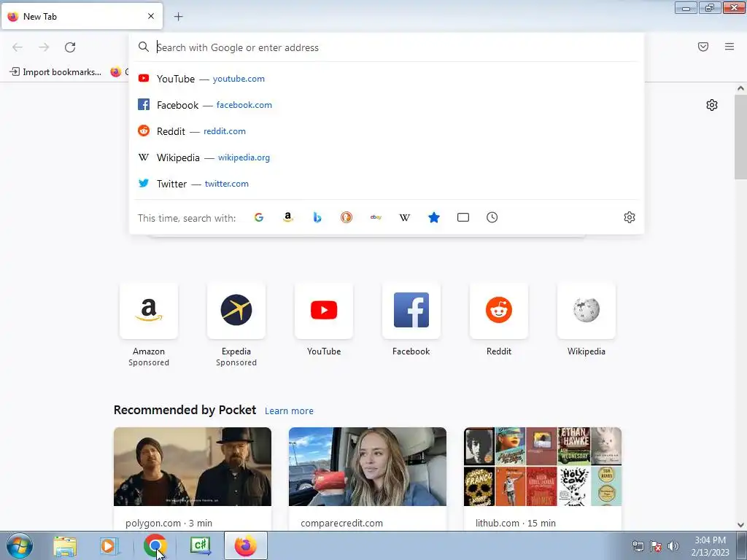
Task: Search this time with Google icon
Action: tap(259, 217)
